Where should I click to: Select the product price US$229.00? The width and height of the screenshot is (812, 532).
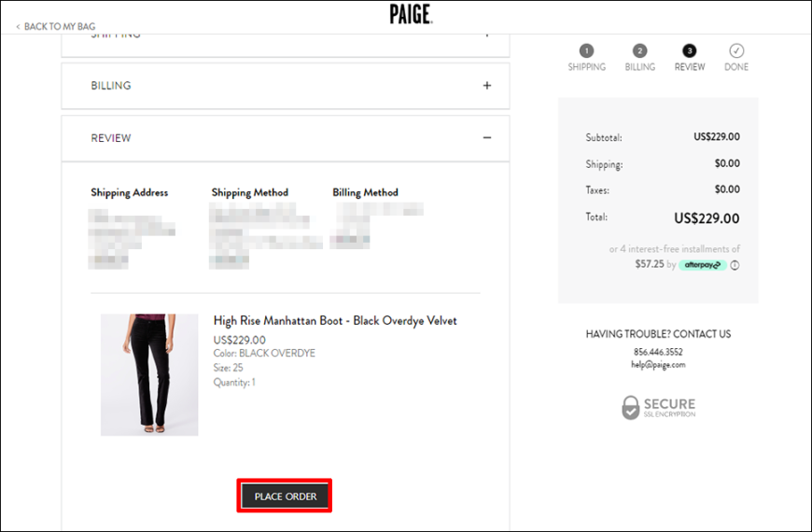point(239,340)
